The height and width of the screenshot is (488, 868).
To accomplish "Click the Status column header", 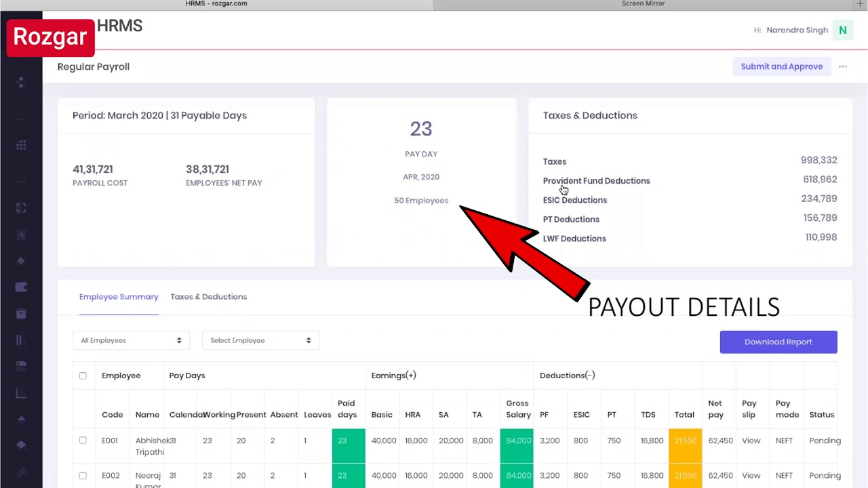I will (x=822, y=415).
